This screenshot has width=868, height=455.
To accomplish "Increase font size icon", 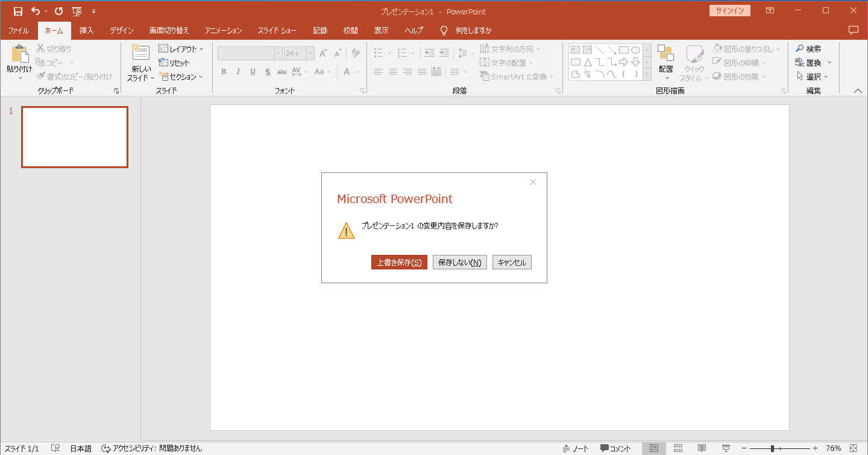I will coord(323,54).
